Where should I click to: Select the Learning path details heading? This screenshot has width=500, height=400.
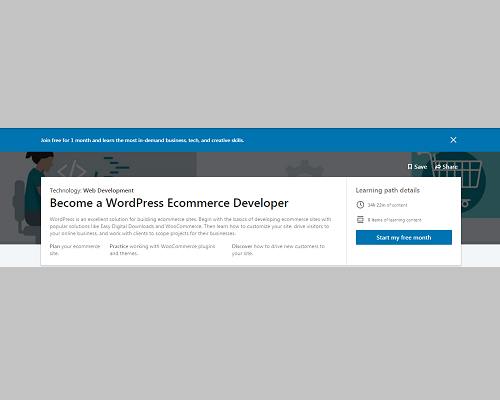click(388, 190)
